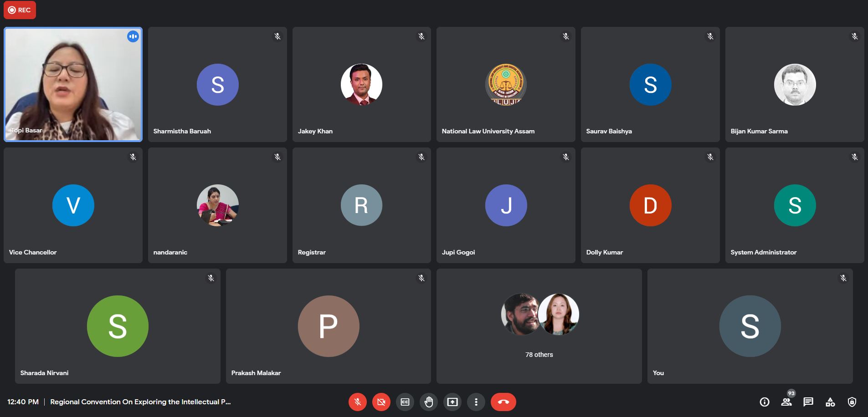
Task: Select the Vice Chancellor participant tile
Action: click(73, 205)
